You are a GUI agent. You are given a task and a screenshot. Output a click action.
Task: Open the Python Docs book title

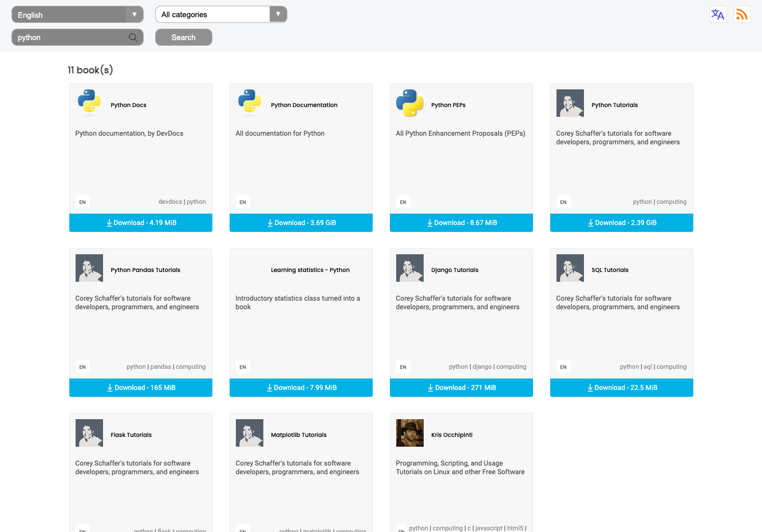pyautogui.click(x=128, y=105)
